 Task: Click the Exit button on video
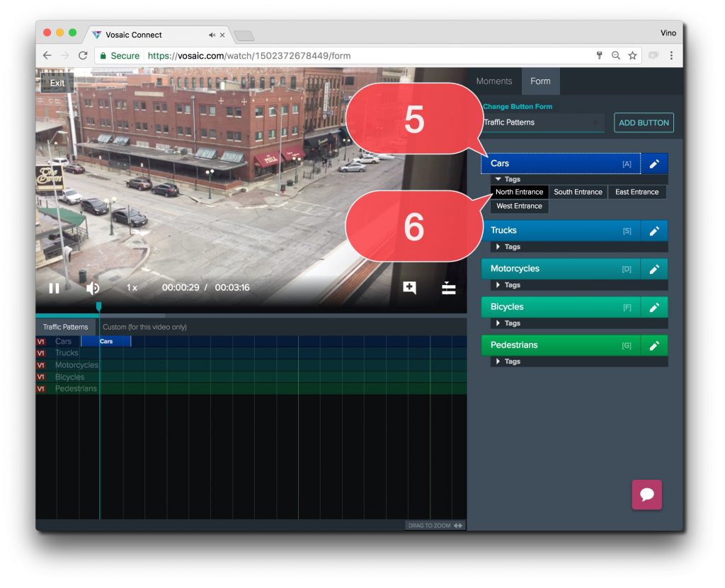[x=57, y=83]
